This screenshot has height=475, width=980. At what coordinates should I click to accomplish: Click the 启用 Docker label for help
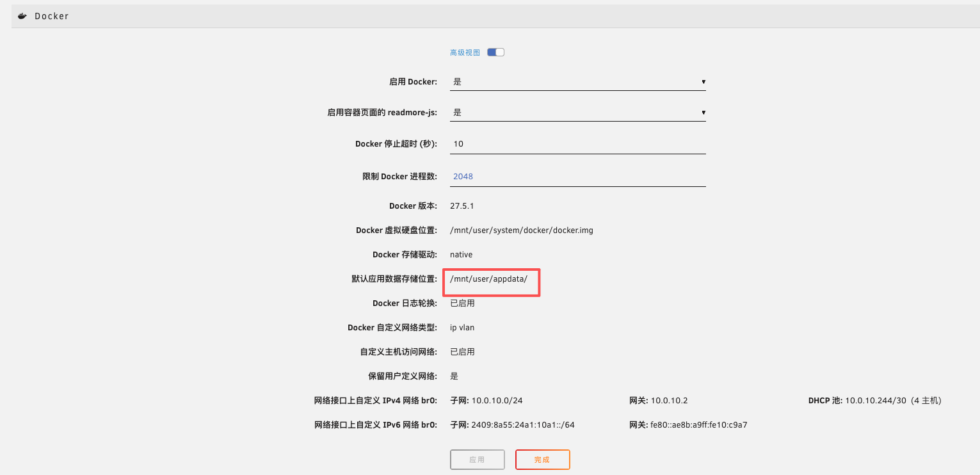pyautogui.click(x=413, y=82)
